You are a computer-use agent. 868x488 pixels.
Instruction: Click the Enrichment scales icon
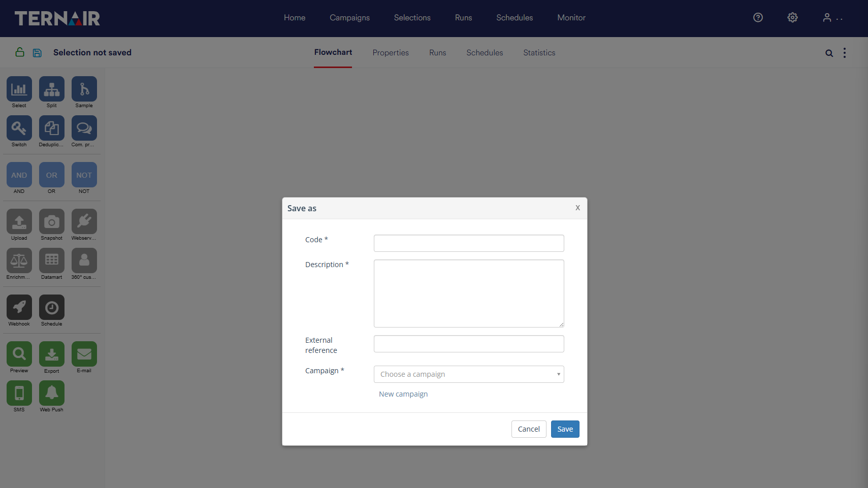point(19,261)
